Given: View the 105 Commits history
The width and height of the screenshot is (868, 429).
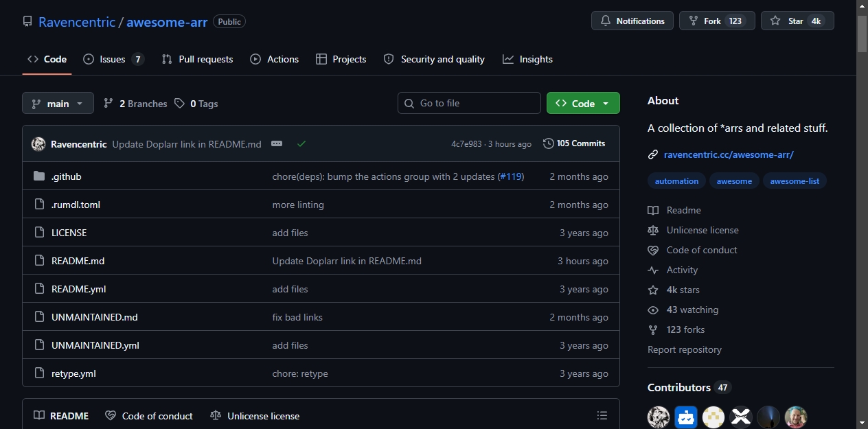Looking at the screenshot, I should click(574, 143).
